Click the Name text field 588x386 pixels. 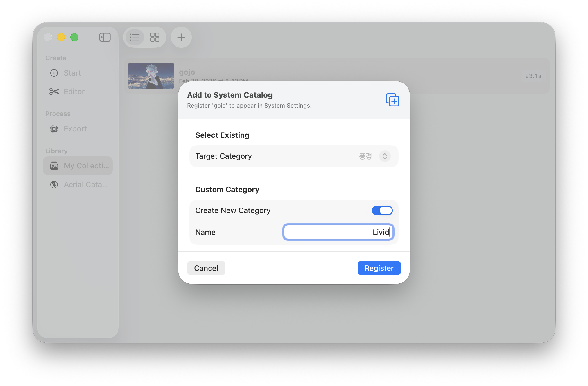coord(338,232)
